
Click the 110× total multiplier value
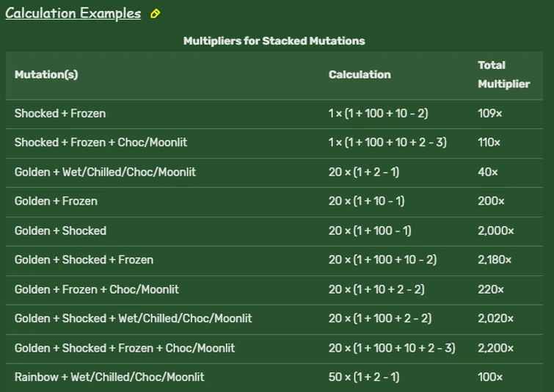(489, 142)
